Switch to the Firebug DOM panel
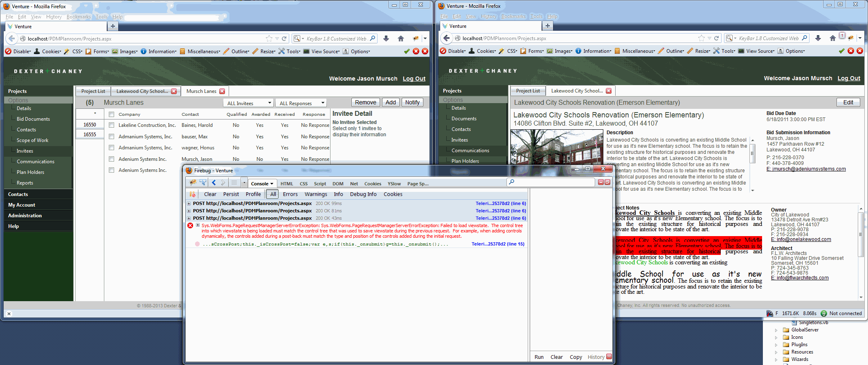This screenshot has width=868, height=365. coord(338,184)
